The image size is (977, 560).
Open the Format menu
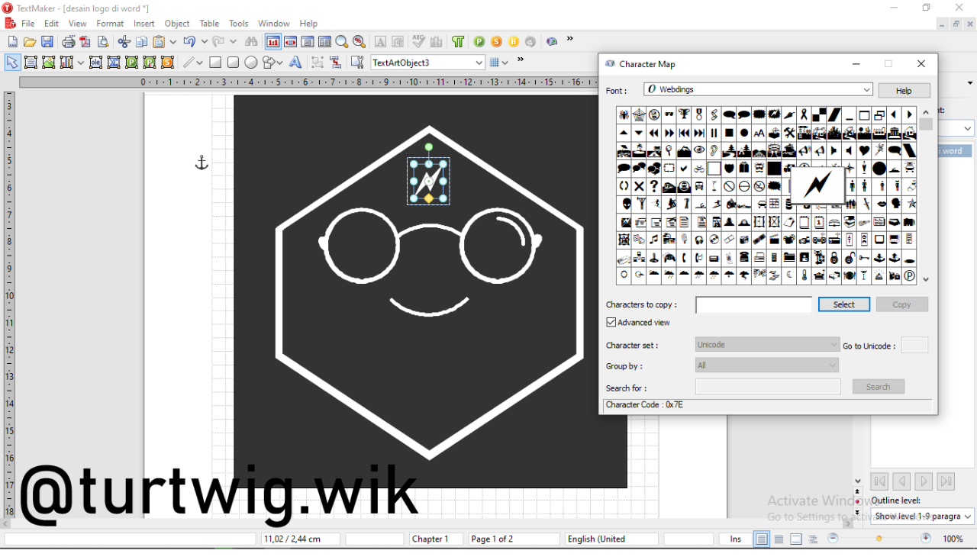tap(110, 24)
